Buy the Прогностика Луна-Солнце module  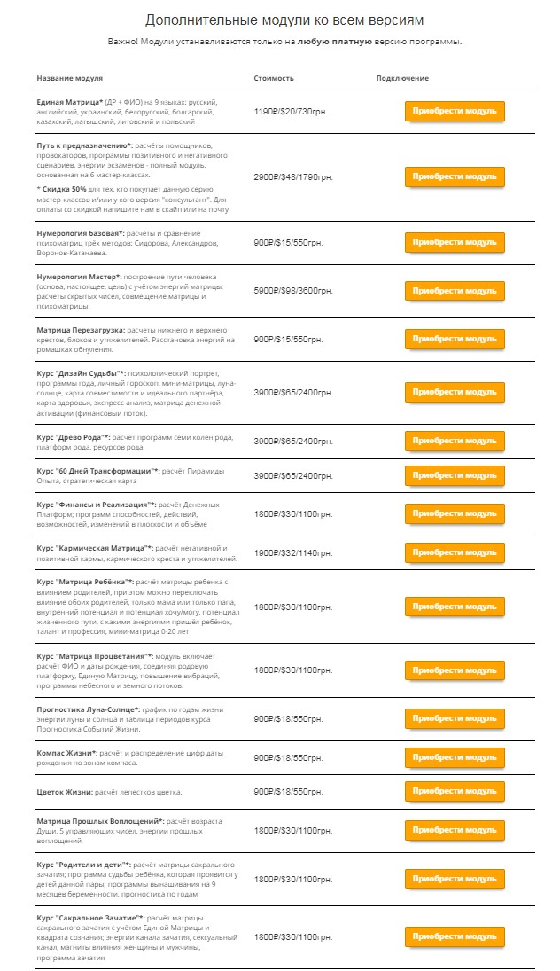click(x=455, y=717)
